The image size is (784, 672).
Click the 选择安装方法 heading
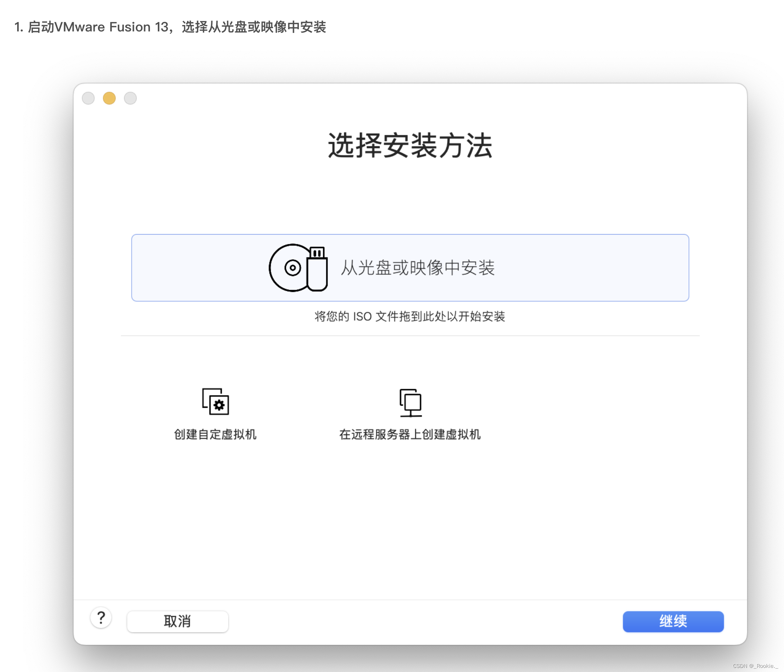[x=410, y=146]
